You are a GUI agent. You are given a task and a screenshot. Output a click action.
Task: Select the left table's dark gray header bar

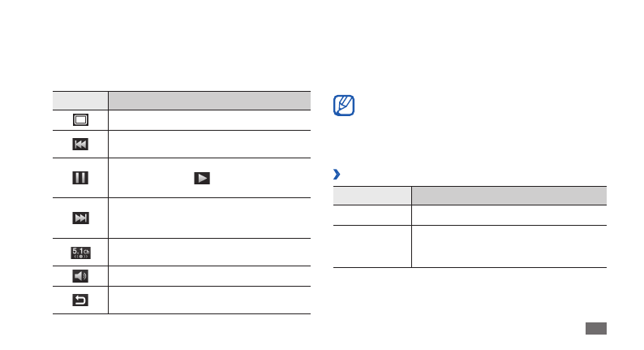coord(210,101)
